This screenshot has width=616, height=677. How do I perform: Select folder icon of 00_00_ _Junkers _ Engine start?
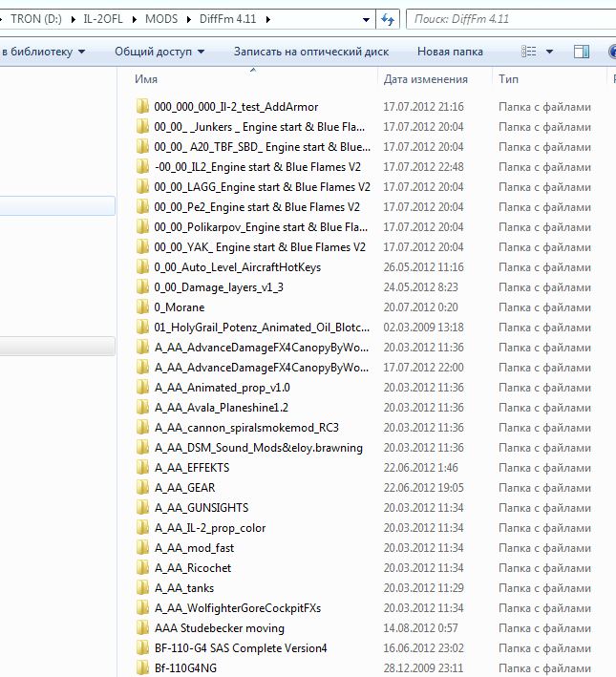(x=142, y=127)
